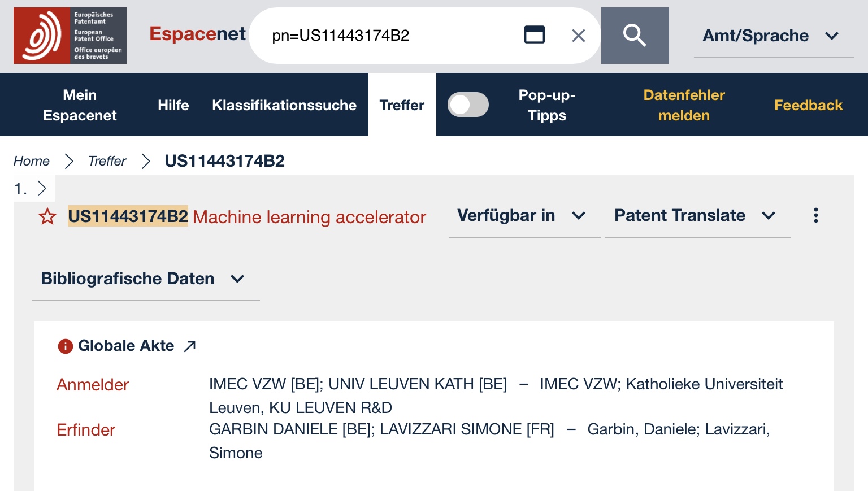Viewport: 868px width, 491px height.
Task: Toggle the Pop-up-Tipps switch
Action: pyautogui.click(x=468, y=105)
